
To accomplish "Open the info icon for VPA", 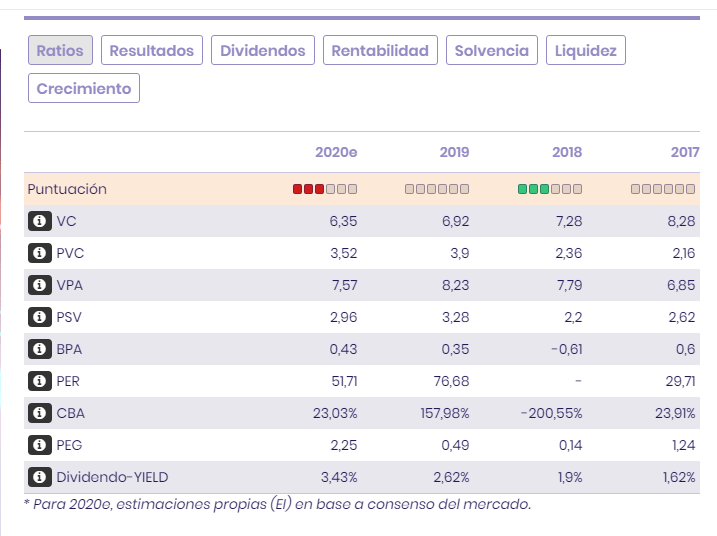I will tap(39, 285).
